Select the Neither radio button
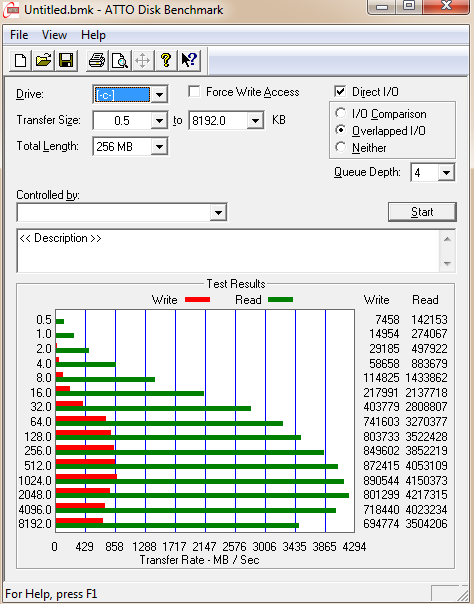 (340, 147)
